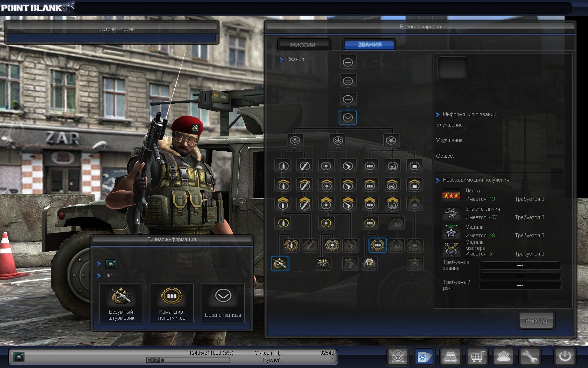
Task: Open the wrench settings icon
Action: 530,357
